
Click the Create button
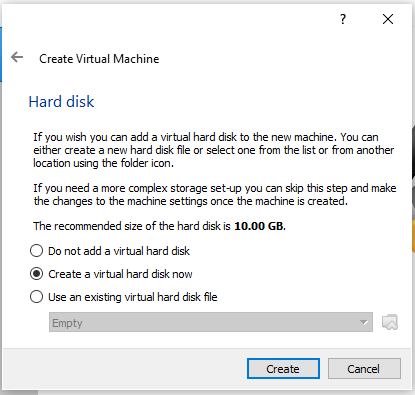coord(283,369)
